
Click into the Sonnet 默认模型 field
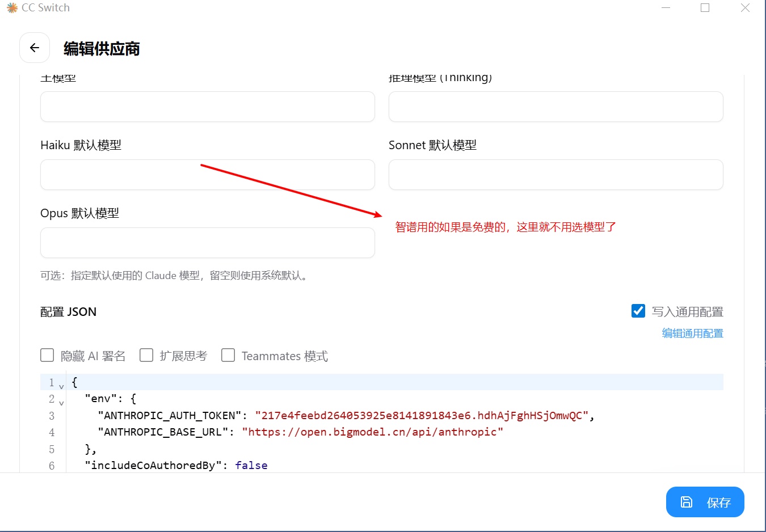(x=556, y=175)
